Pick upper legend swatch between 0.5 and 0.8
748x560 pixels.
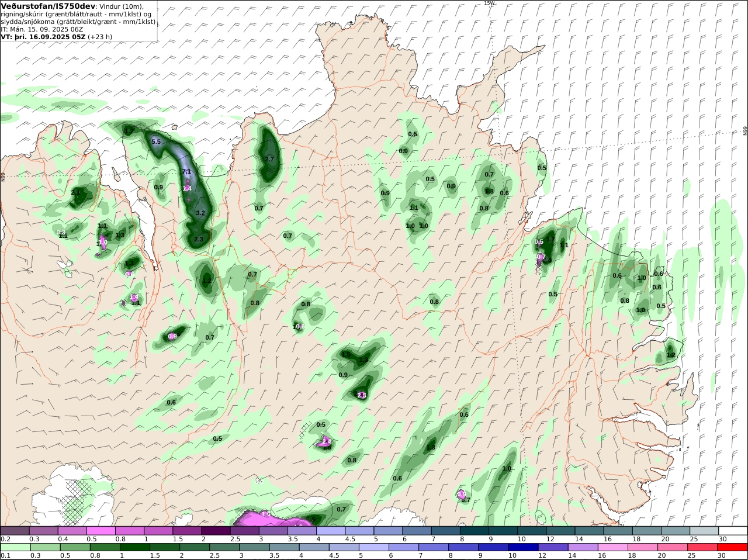tap(101, 531)
